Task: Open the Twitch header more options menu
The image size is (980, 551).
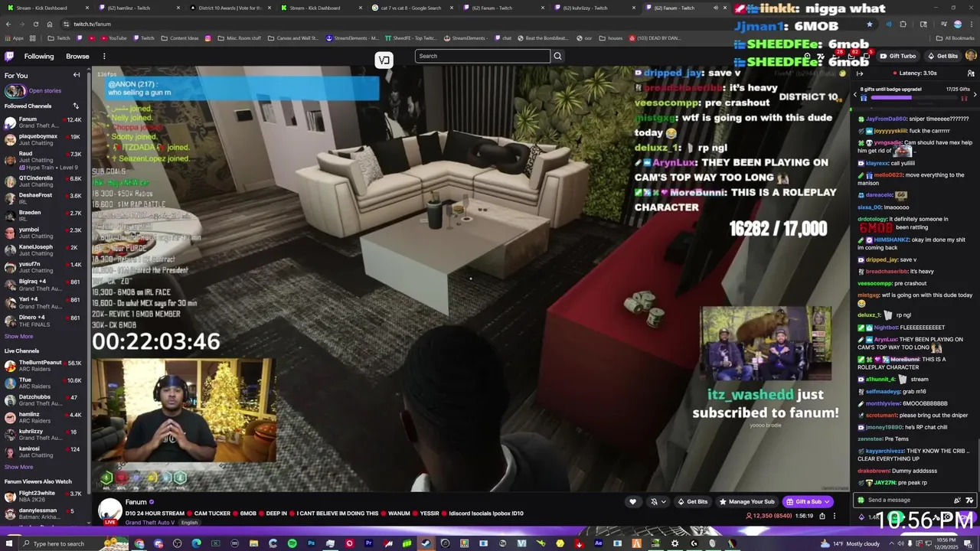Action: pyautogui.click(x=104, y=56)
